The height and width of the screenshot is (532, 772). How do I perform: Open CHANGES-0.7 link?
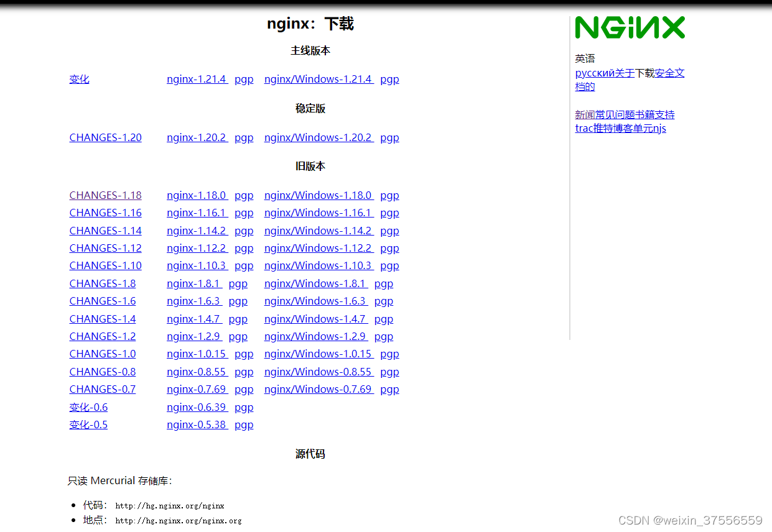pyautogui.click(x=102, y=389)
